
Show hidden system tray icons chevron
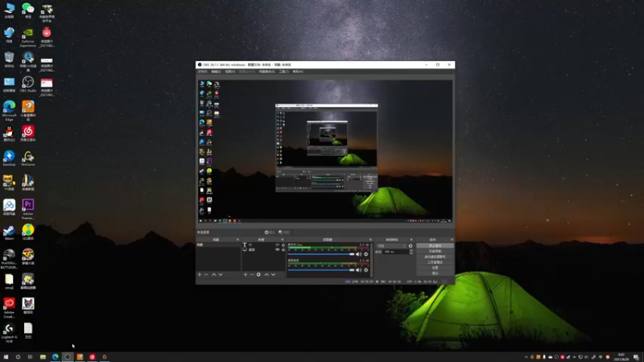click(x=526, y=357)
